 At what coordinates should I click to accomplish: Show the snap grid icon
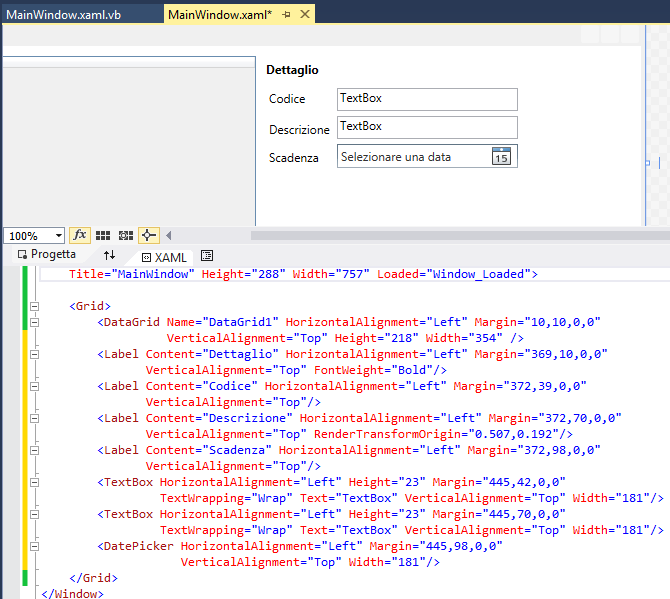click(103, 235)
